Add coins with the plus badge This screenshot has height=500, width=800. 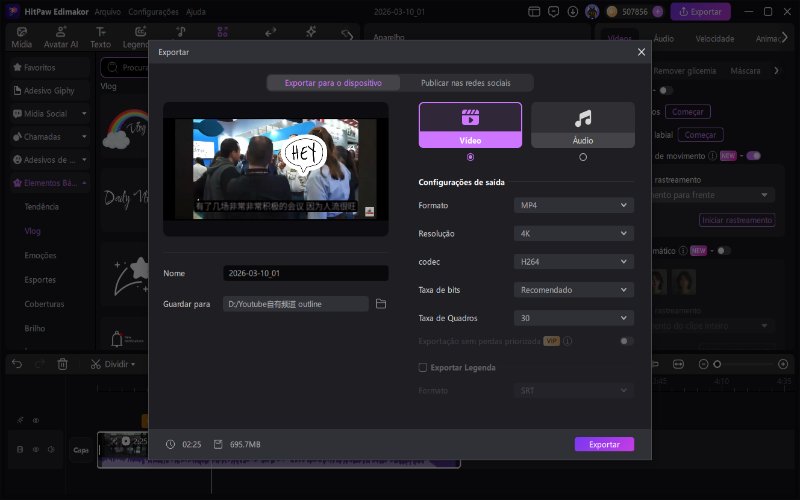pyautogui.click(x=658, y=11)
